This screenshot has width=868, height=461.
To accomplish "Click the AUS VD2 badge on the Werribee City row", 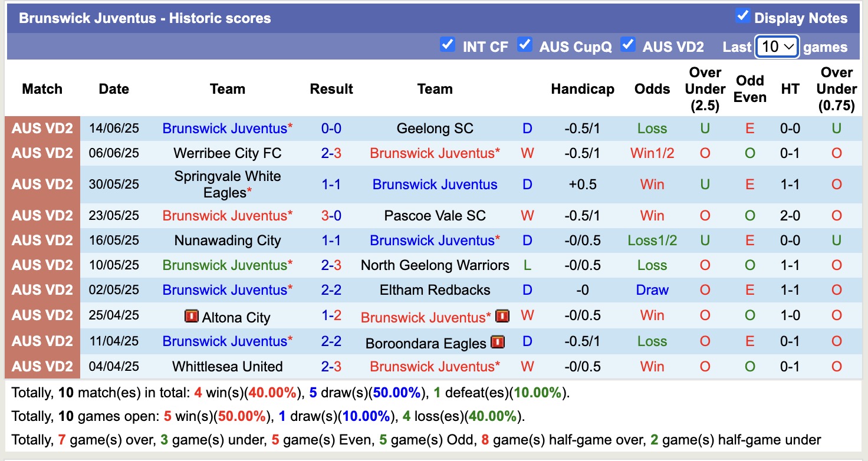I will 41,153.
